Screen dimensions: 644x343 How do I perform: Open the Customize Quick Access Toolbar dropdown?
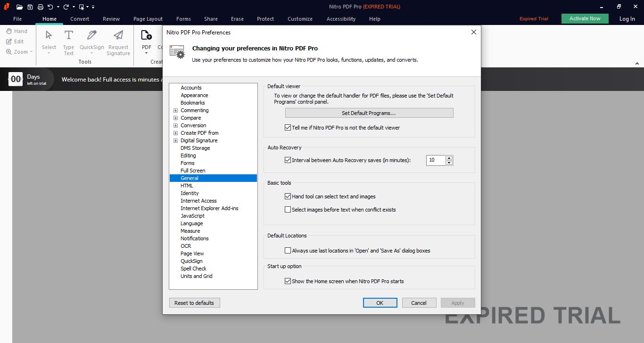pyautogui.click(x=93, y=7)
